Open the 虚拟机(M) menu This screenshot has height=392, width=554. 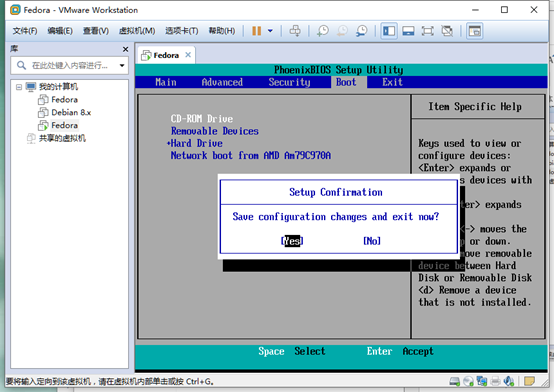(137, 31)
